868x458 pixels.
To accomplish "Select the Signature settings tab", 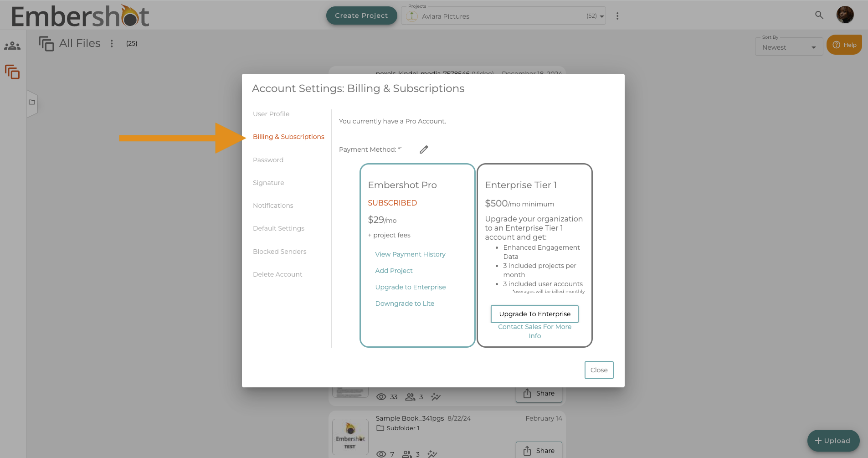I will (268, 183).
